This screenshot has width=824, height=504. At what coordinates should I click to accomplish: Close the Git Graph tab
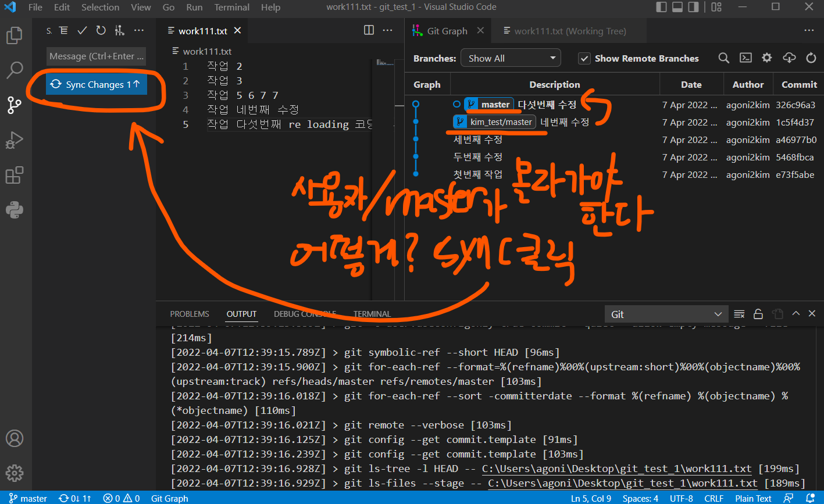pyautogui.click(x=480, y=31)
